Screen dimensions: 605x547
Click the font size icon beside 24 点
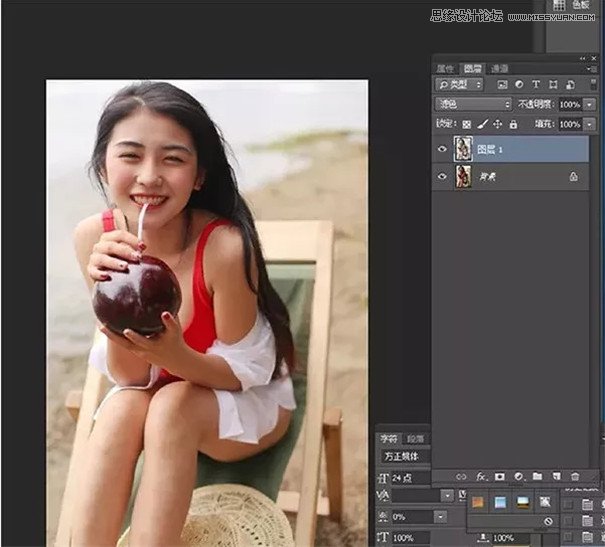(383, 478)
